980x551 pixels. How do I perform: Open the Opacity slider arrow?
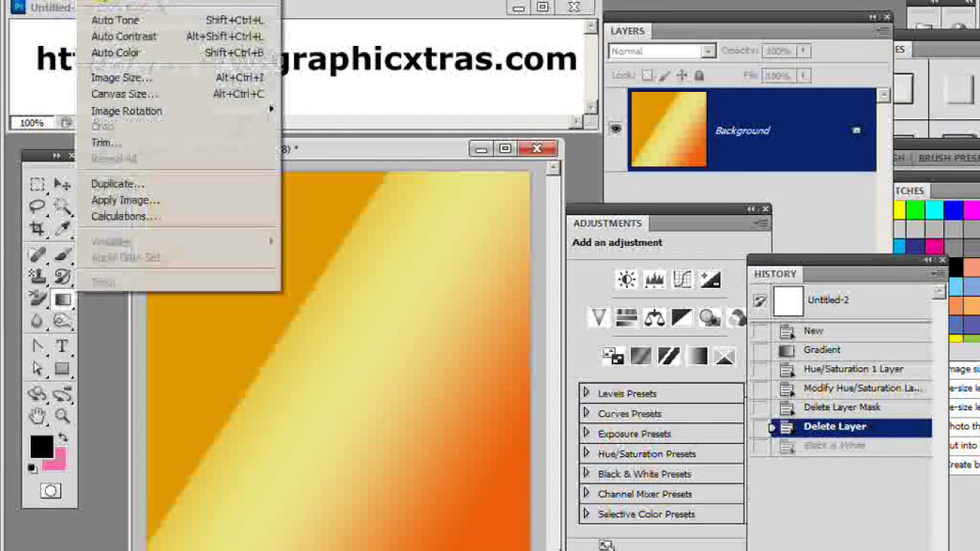point(803,51)
